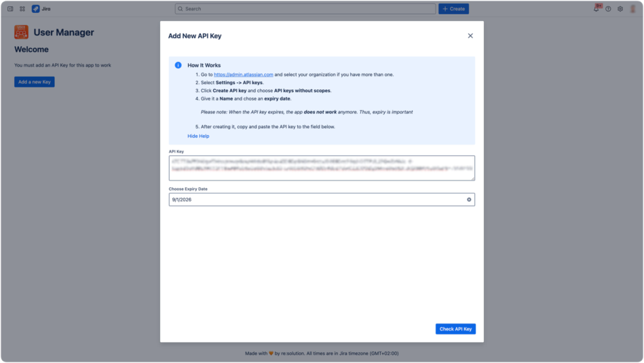Click Add a new Key button

click(x=35, y=81)
